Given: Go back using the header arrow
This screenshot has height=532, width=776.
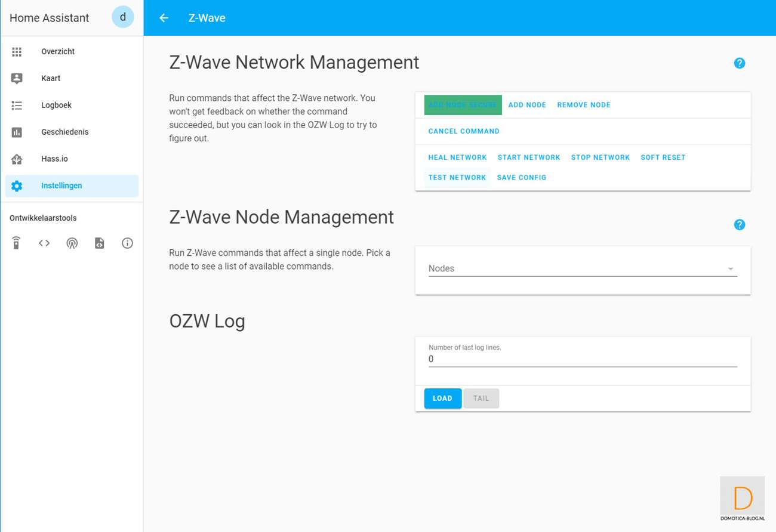Looking at the screenshot, I should click(164, 18).
